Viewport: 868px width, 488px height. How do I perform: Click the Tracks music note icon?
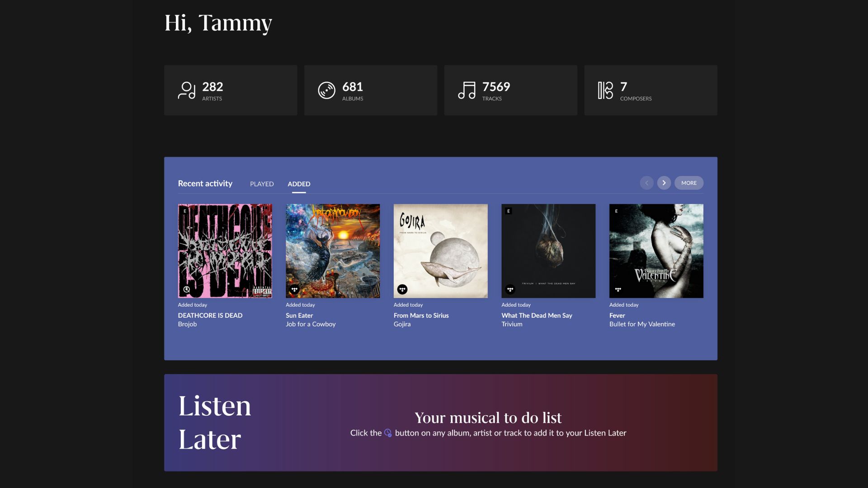tap(467, 90)
